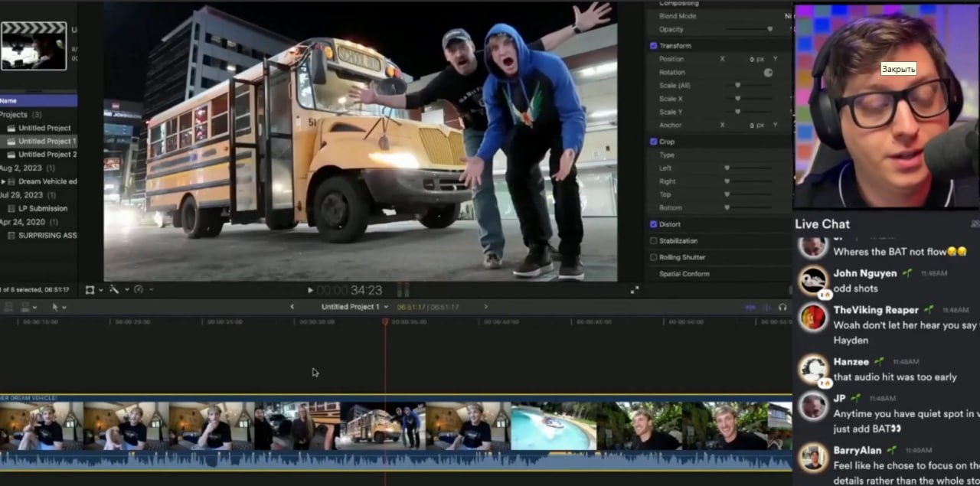The height and width of the screenshot is (486, 980).
Task: Click the event icon beside Dream Vehicle
Action: (x=12, y=181)
